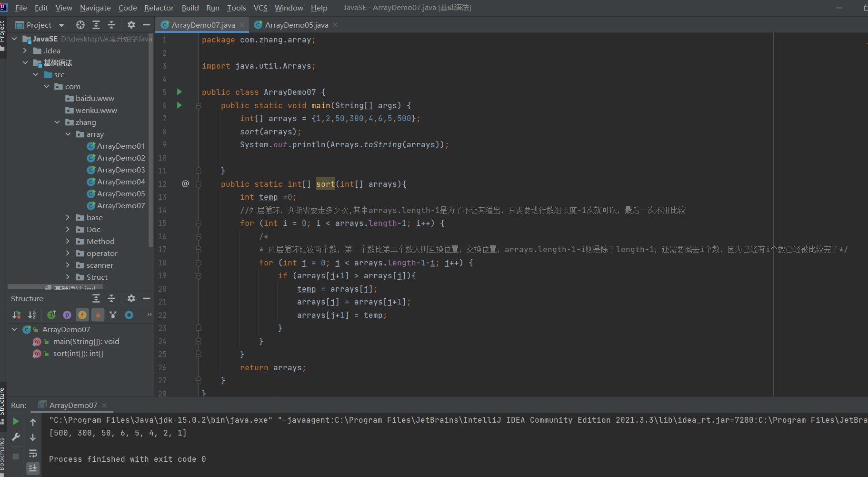The width and height of the screenshot is (868, 477).
Task: Navigate to main(String[]) in Structure
Action: click(86, 341)
